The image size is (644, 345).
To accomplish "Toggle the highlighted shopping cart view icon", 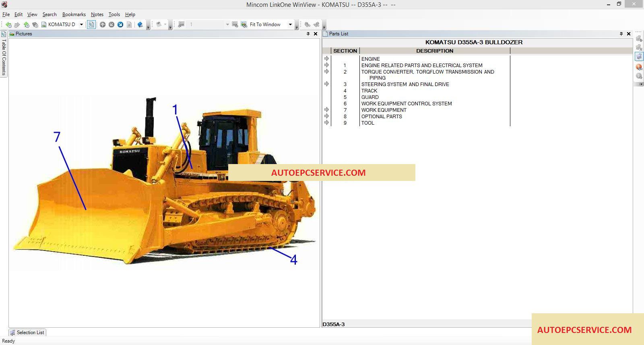I will [639, 57].
